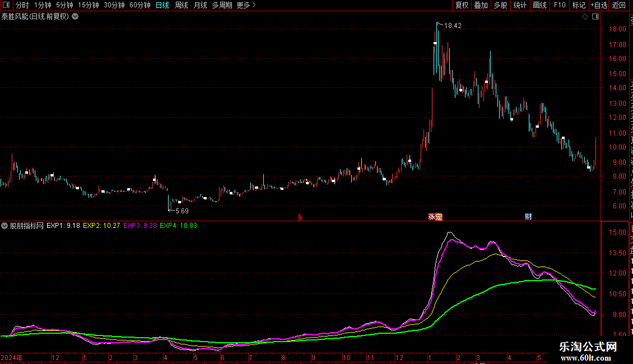Screen dimensions: 633x364
Task: Click the 股朋指标网 indicator name
Action: click(x=27, y=226)
